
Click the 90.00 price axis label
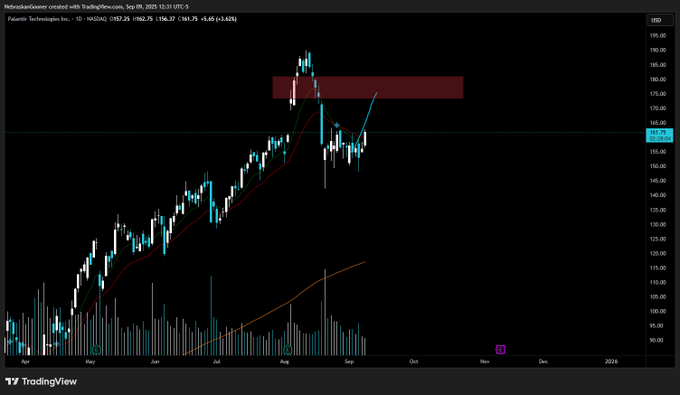[x=657, y=340]
